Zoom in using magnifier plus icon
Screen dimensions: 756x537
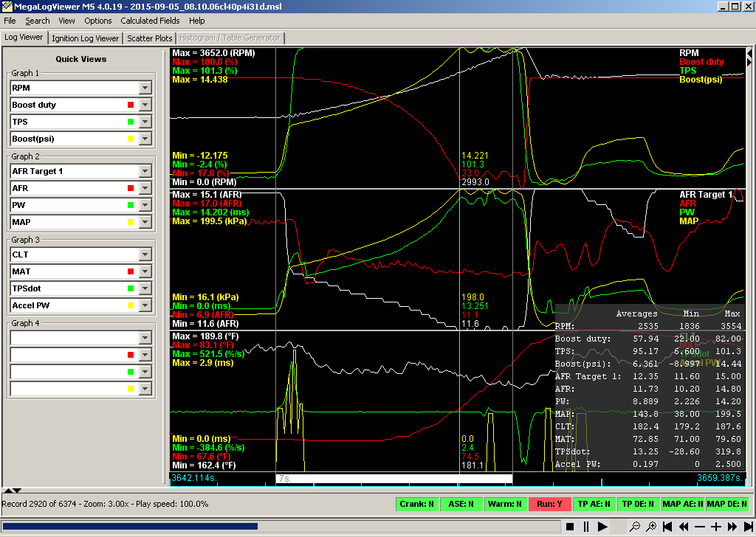tap(651, 527)
